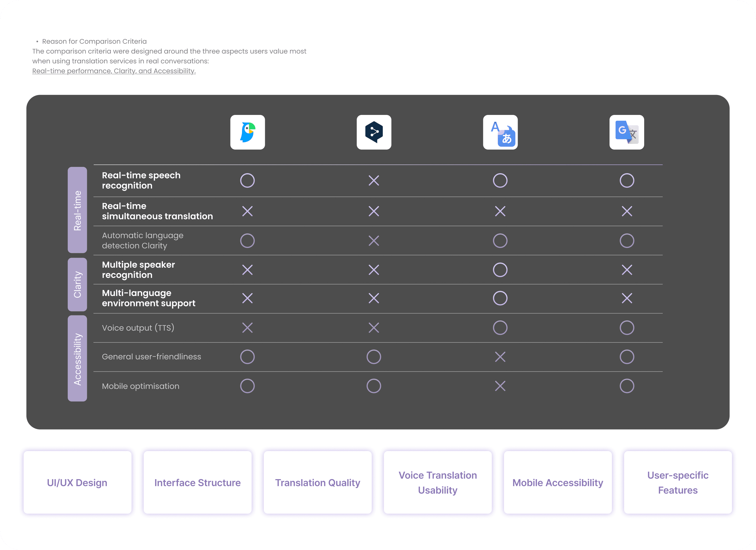756x550 pixels.
Task: Click DeepL's circle for Mobile optimisation
Action: [x=374, y=386]
